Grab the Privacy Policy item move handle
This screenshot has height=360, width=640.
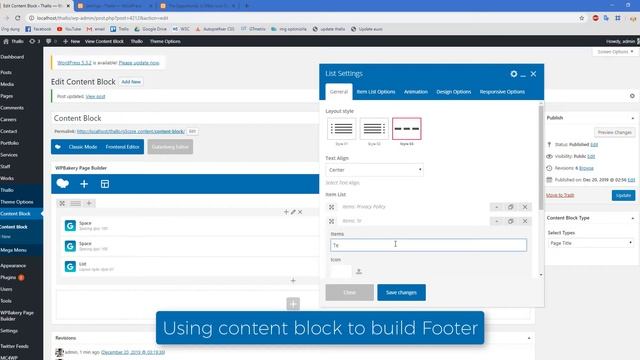click(x=331, y=207)
